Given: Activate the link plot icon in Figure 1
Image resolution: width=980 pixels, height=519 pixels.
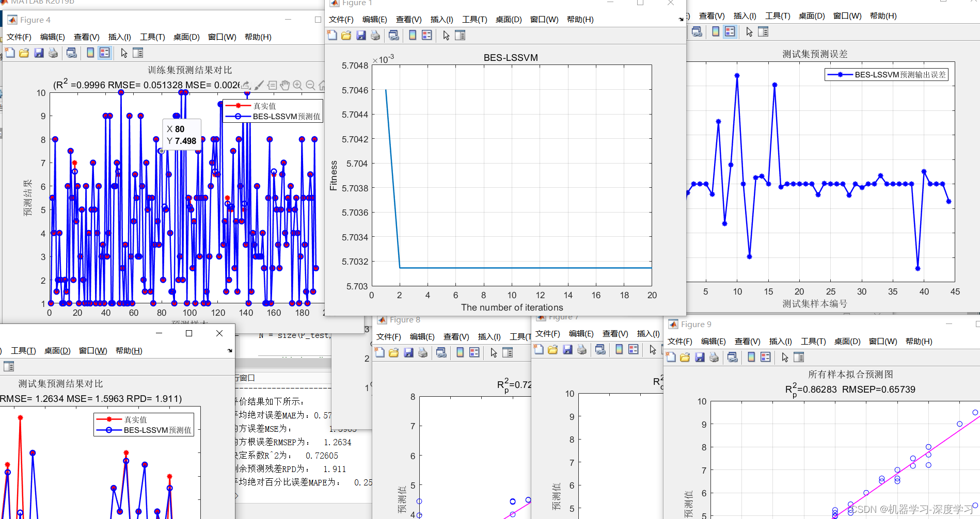Looking at the screenshot, I should coord(393,35).
